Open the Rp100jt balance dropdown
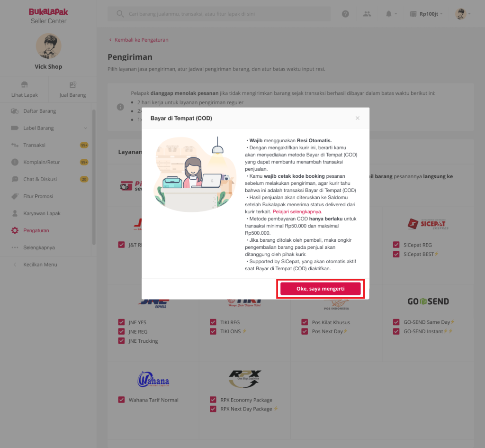 [x=426, y=14]
